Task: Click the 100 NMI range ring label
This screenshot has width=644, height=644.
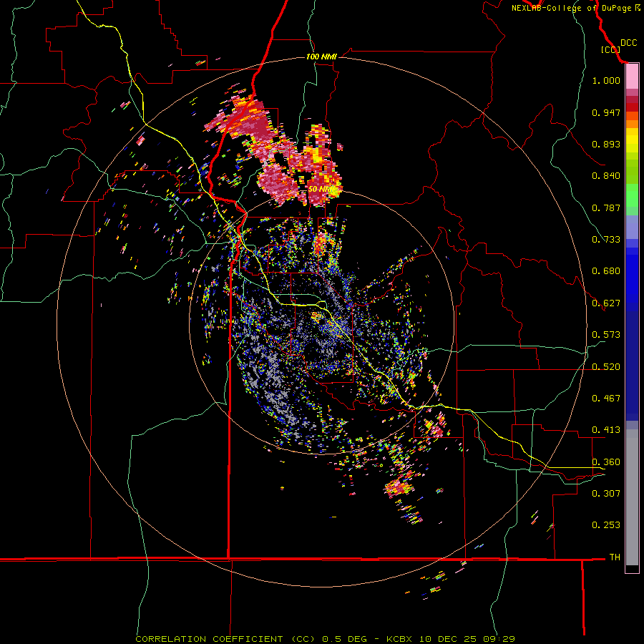Action: click(x=321, y=57)
